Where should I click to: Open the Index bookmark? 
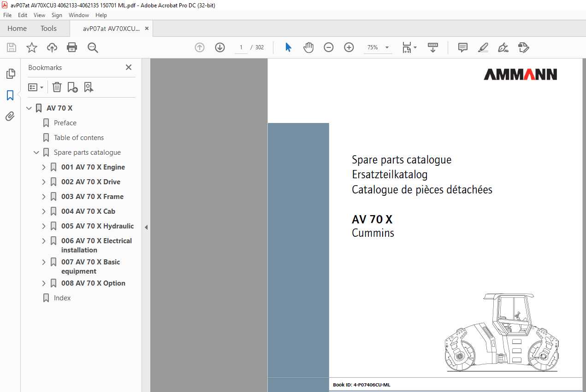[62, 298]
